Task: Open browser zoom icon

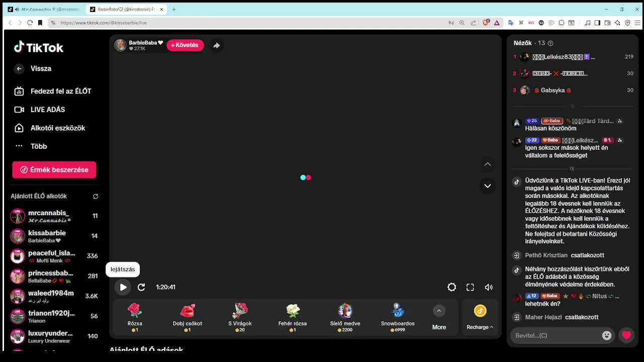Action: [x=462, y=23]
